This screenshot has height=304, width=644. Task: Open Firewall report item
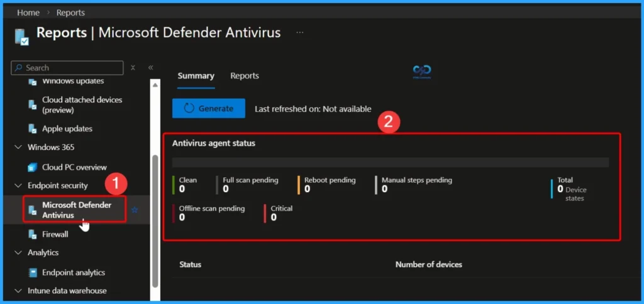pyautogui.click(x=55, y=234)
